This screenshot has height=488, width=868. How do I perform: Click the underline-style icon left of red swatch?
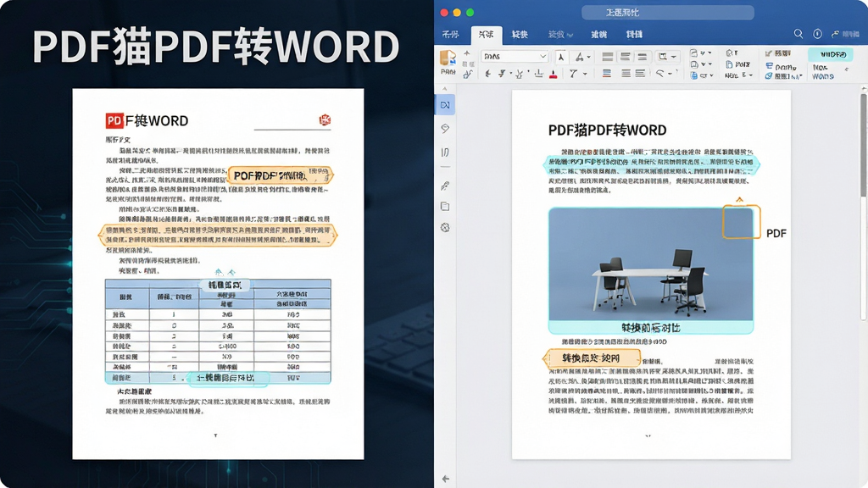pos(538,74)
